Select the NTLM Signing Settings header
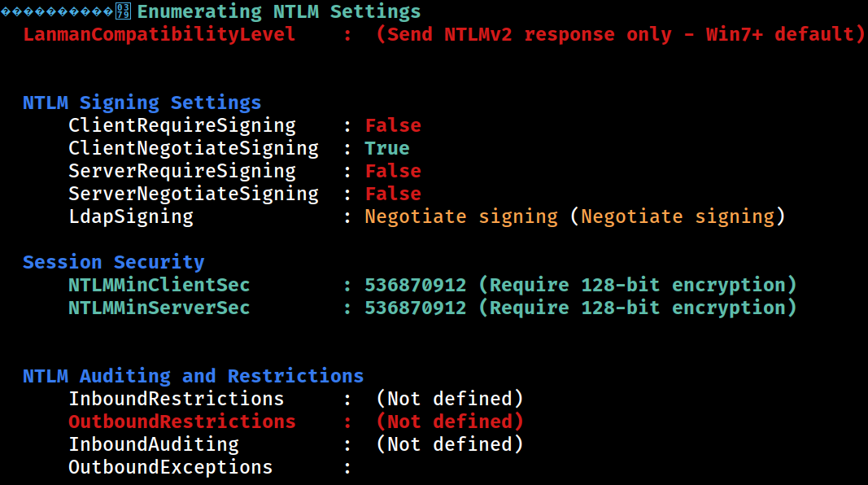This screenshot has height=485, width=868. click(142, 103)
